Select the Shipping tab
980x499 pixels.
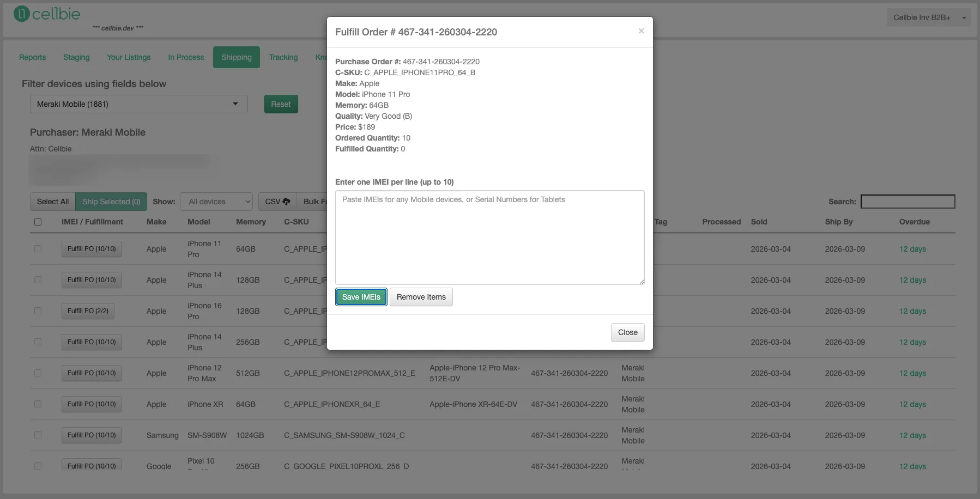(x=237, y=57)
